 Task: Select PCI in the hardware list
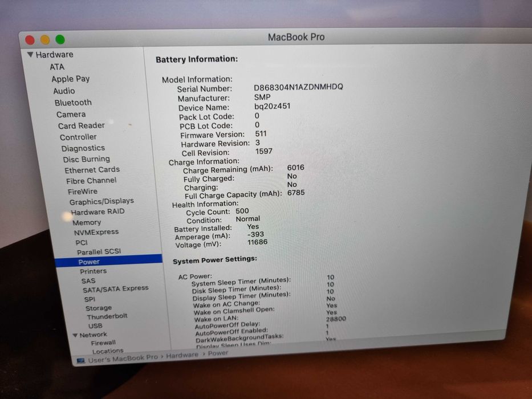tap(82, 243)
